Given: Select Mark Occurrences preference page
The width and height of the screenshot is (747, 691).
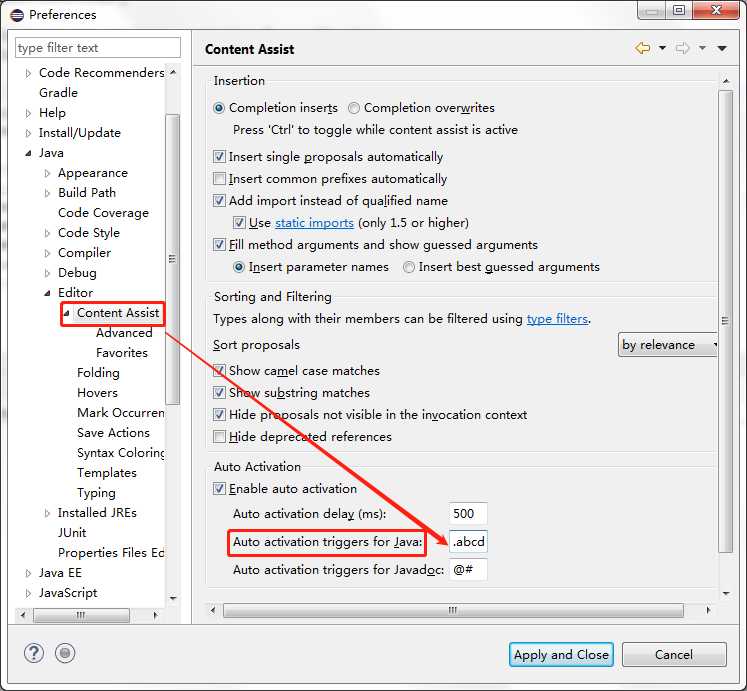Looking at the screenshot, I should pyautogui.click(x=121, y=413).
